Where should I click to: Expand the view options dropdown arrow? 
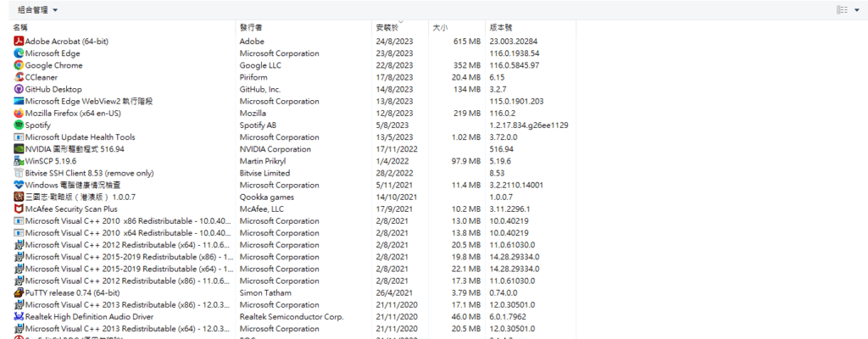click(x=858, y=10)
